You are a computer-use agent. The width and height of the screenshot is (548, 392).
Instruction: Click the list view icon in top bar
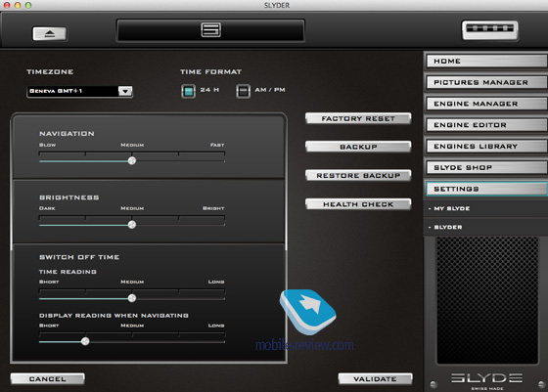[210, 29]
